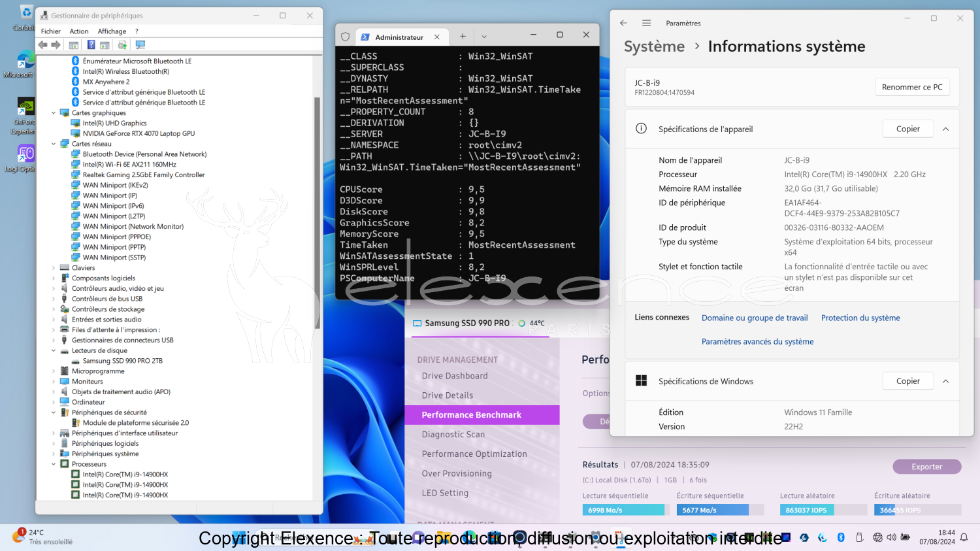Close the Administrateur terminal tab

coord(437,37)
